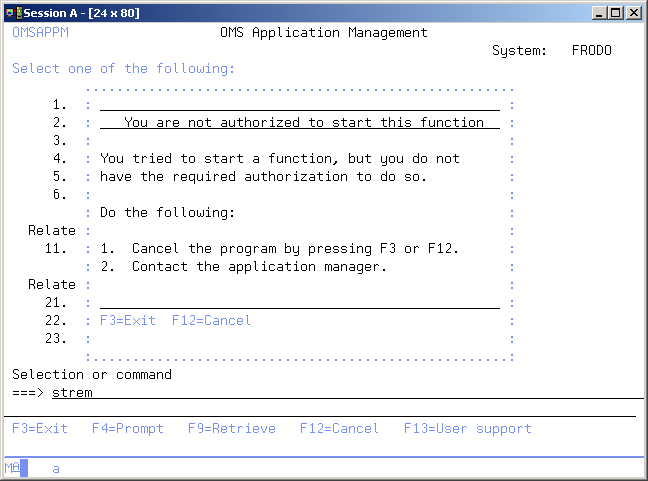This screenshot has width=648, height=481.
Task: Close the Session A window
Action: (x=633, y=12)
